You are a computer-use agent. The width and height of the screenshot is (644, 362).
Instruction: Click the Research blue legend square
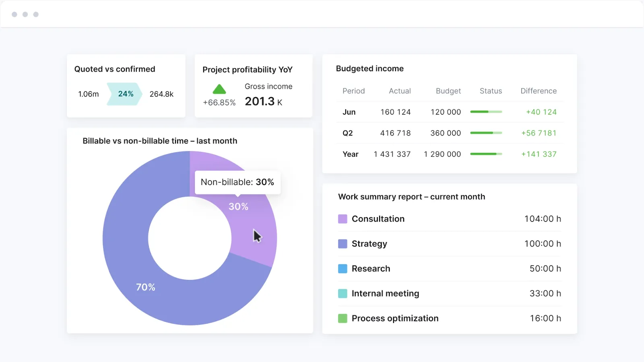coord(343,269)
